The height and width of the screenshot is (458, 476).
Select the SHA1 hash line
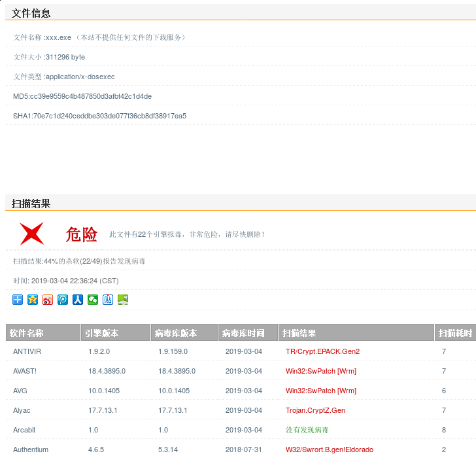(99, 116)
